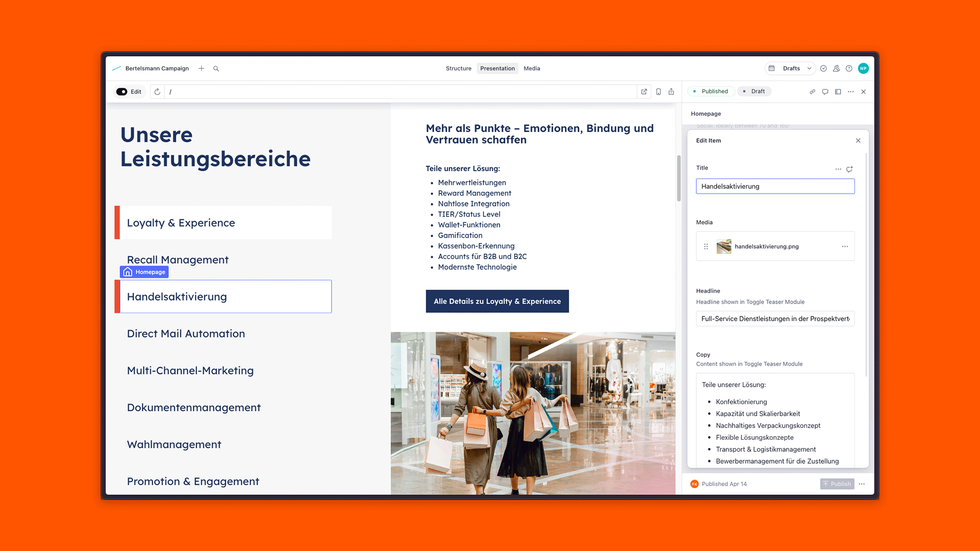Screen dimensions: 980x551
Task: Click the Homepage overlay label badge
Action: coord(144,272)
